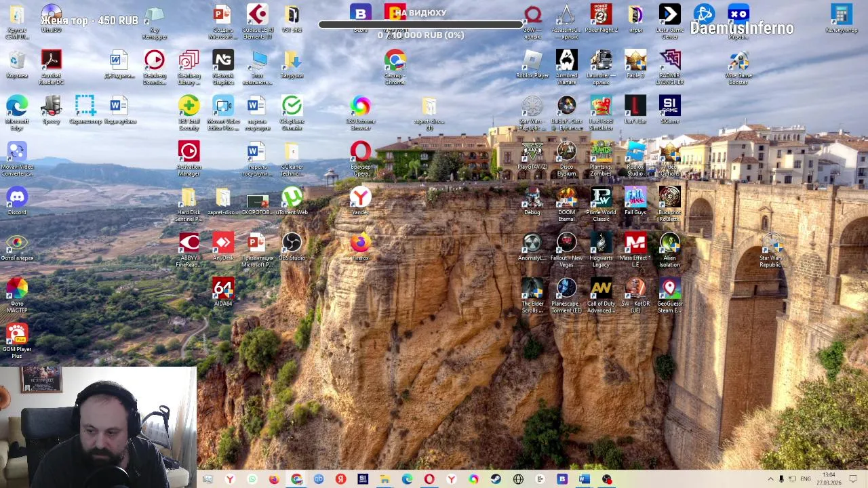Launch 360 Total Security shortcut

tap(189, 113)
